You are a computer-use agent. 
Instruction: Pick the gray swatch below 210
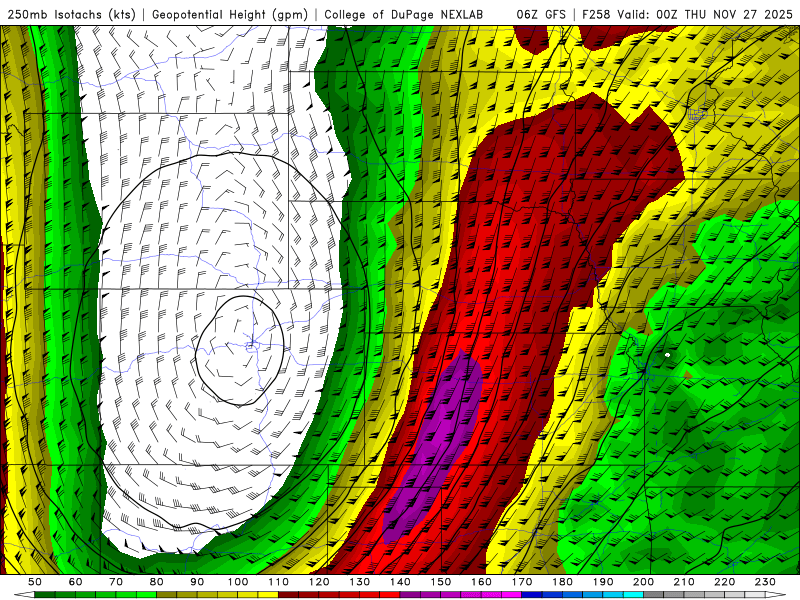click(694, 595)
